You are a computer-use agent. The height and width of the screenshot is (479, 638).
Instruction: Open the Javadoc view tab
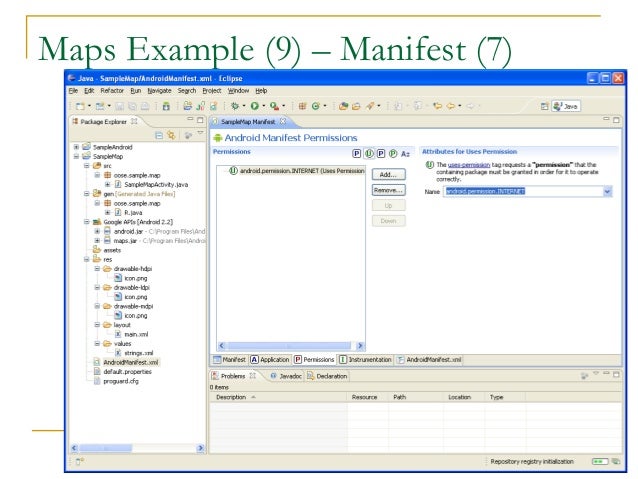coord(286,376)
